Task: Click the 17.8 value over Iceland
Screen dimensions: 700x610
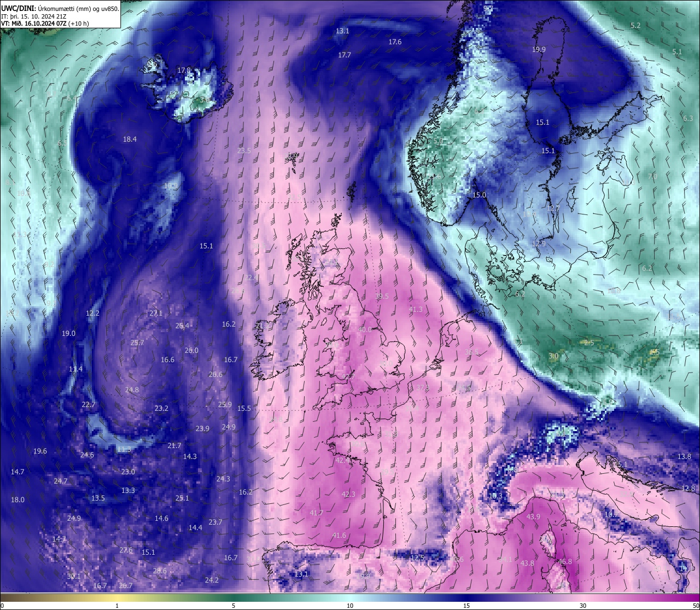Action: click(x=184, y=70)
